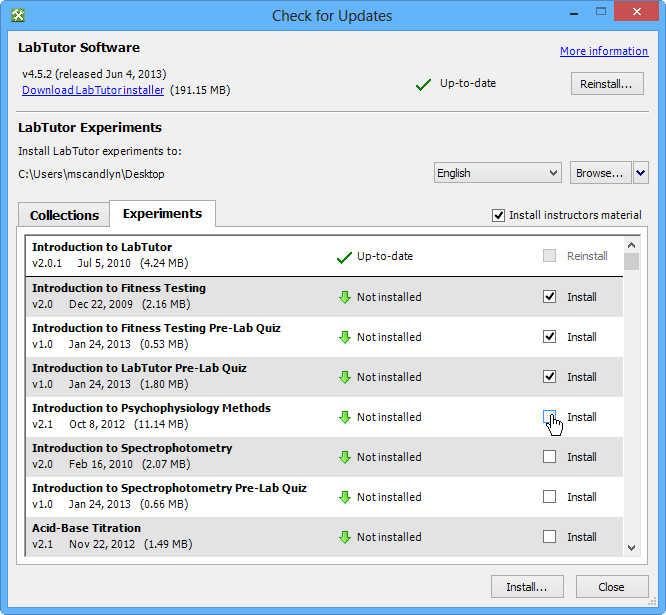The width and height of the screenshot is (666, 615).
Task: Open the More information link
Action: (x=603, y=51)
